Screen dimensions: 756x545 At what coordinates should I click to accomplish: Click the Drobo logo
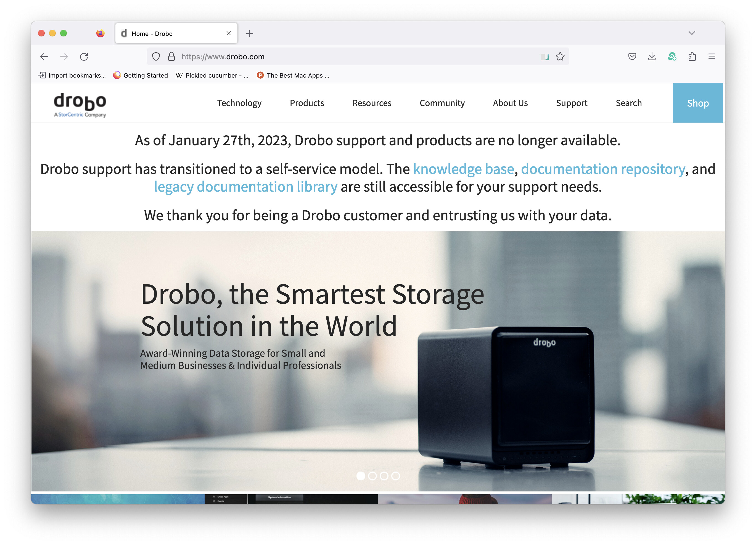pos(80,105)
